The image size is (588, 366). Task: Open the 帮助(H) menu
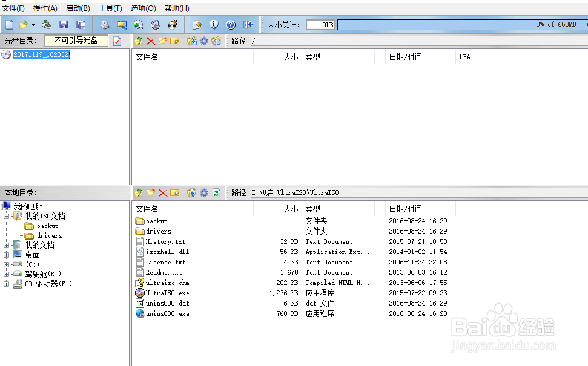coord(177,8)
